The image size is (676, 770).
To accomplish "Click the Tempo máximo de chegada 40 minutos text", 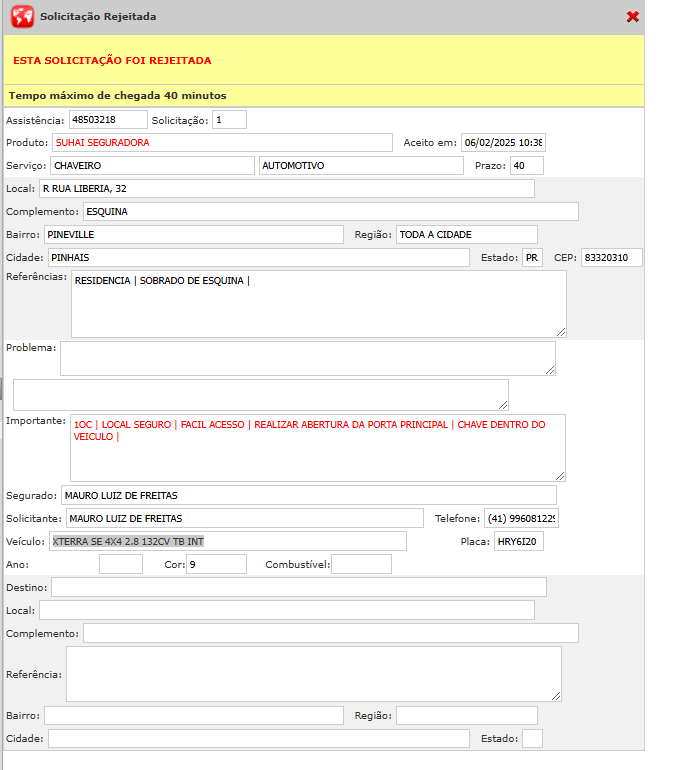I will click(x=117, y=96).
